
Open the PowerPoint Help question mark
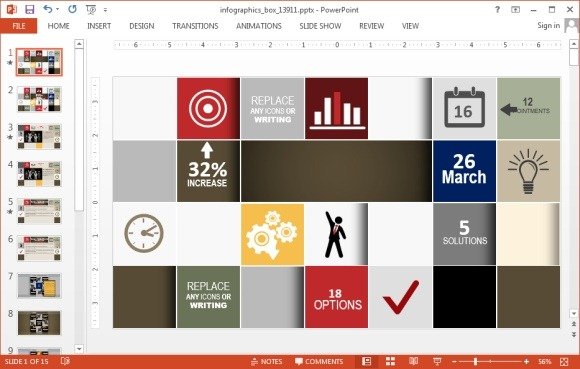(x=497, y=10)
